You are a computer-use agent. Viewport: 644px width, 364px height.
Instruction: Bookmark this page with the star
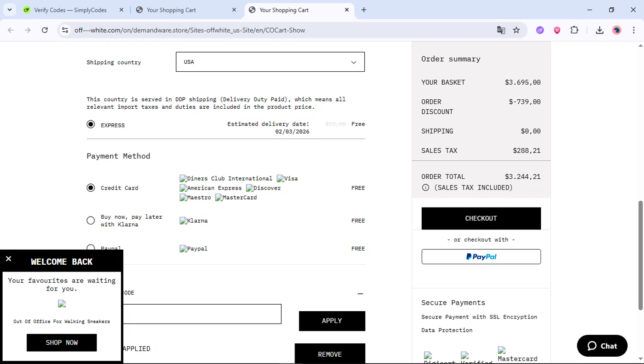tap(516, 30)
